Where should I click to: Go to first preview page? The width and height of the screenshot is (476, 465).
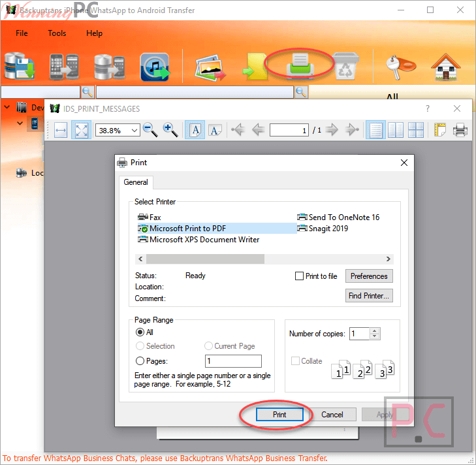[x=238, y=130]
